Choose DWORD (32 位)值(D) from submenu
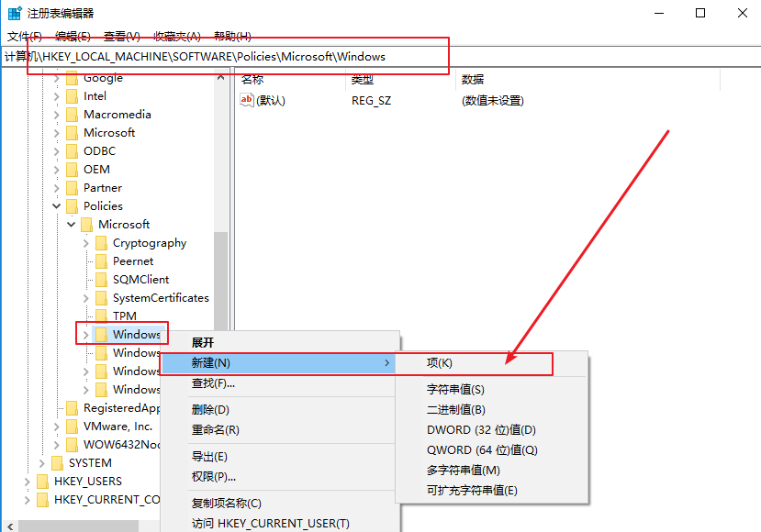 tap(480, 429)
